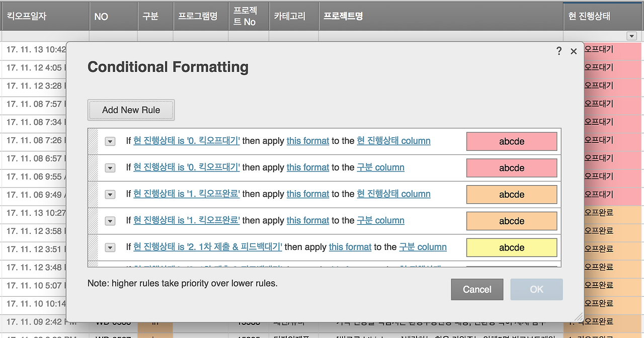The image size is (644, 338).
Task: Open the rule menu arrow for '0. 킥오프대기' to 구분 column
Action: [x=110, y=168]
